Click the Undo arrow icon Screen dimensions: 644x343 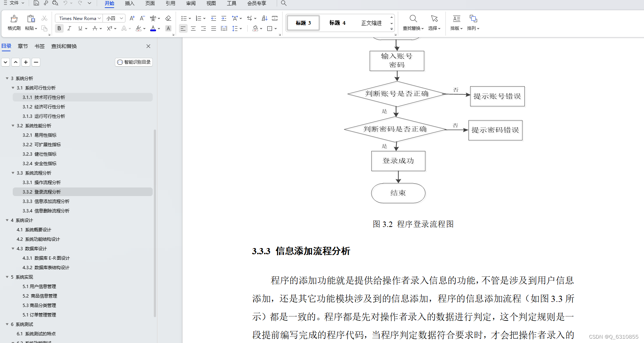tap(65, 3)
